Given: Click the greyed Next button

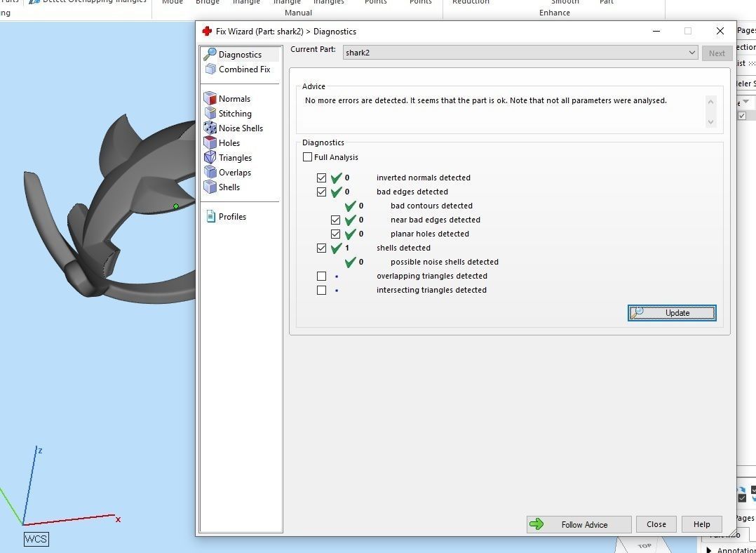Looking at the screenshot, I should (717, 53).
